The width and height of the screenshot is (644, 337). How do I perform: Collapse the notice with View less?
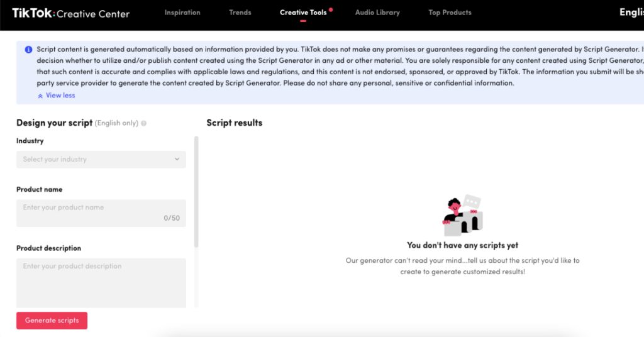60,95
